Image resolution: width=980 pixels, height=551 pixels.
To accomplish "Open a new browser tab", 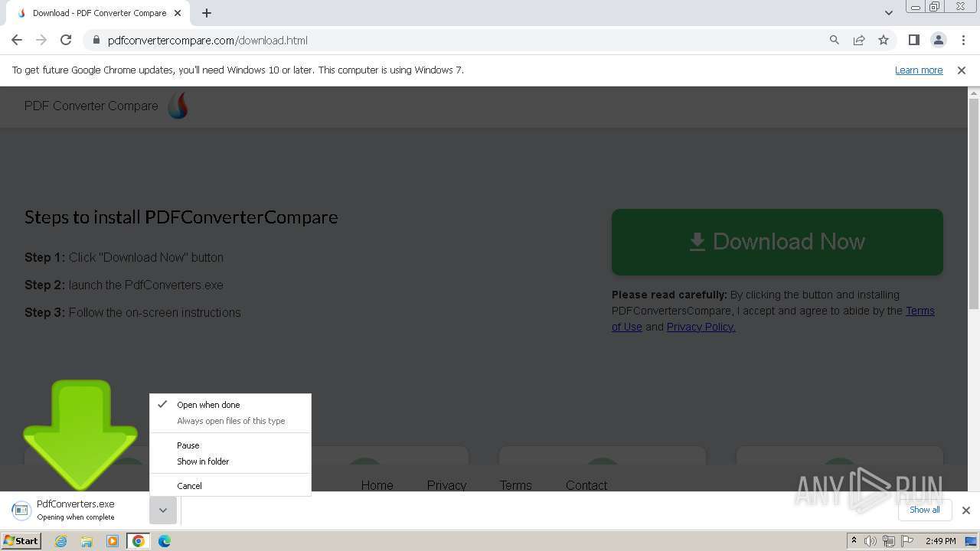I will pyautogui.click(x=207, y=13).
